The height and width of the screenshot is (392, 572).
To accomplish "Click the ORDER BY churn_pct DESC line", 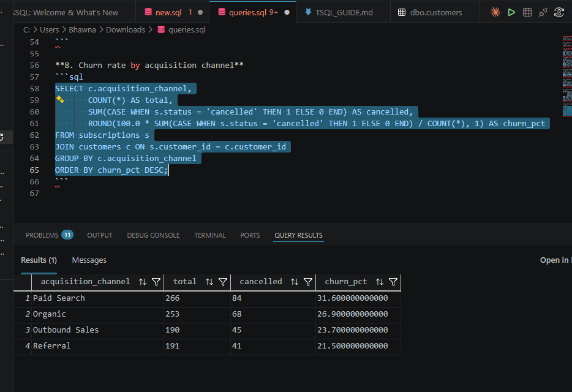I will point(111,170).
